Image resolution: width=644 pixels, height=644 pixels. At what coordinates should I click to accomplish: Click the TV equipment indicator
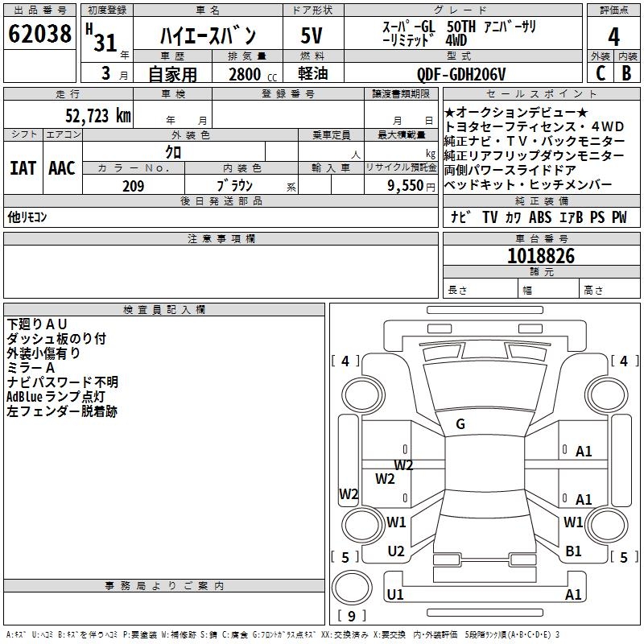pos(489,217)
